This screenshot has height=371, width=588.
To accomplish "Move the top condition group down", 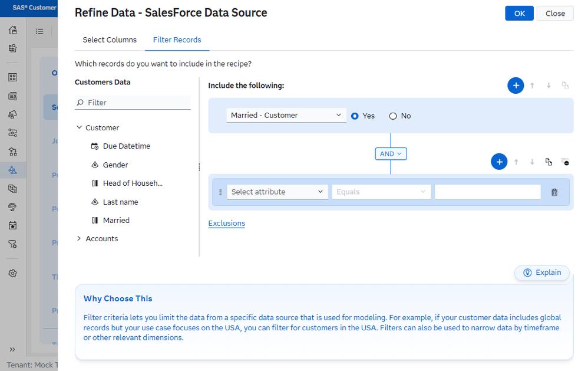I will coord(549,86).
